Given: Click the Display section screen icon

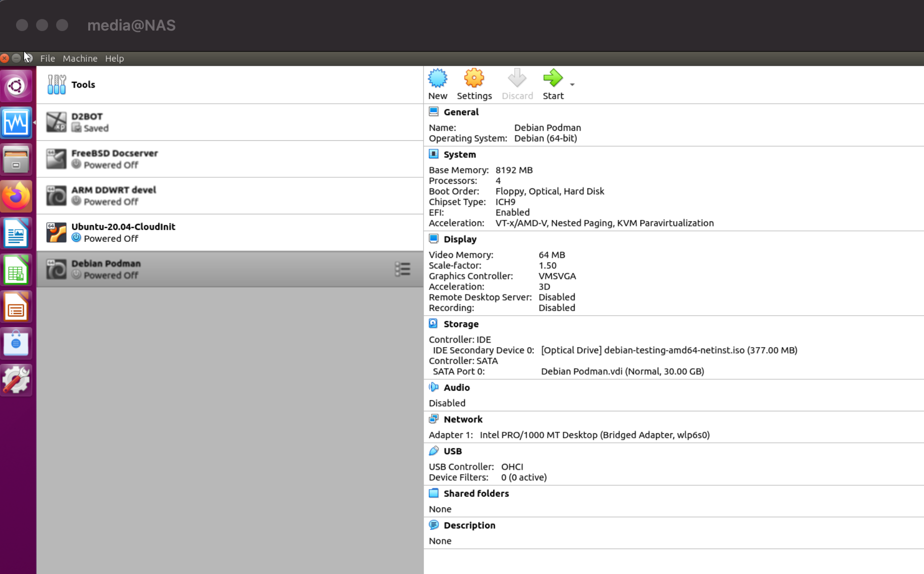Looking at the screenshot, I should point(433,239).
